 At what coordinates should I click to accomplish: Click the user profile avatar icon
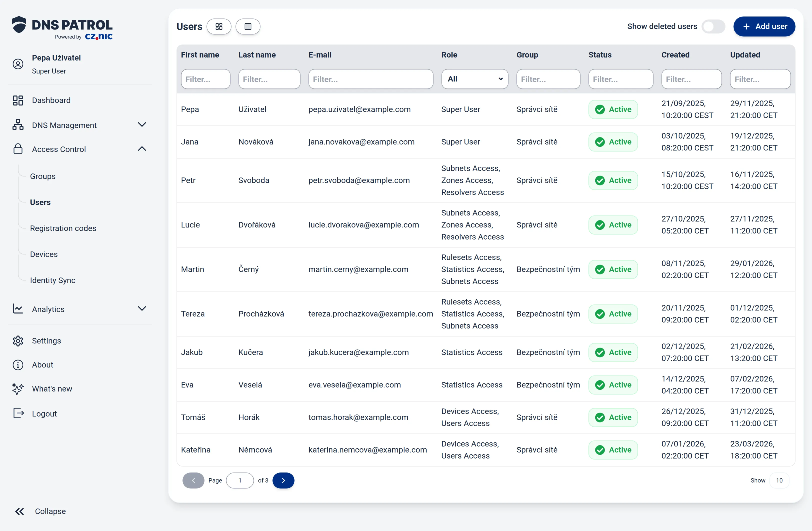18,64
